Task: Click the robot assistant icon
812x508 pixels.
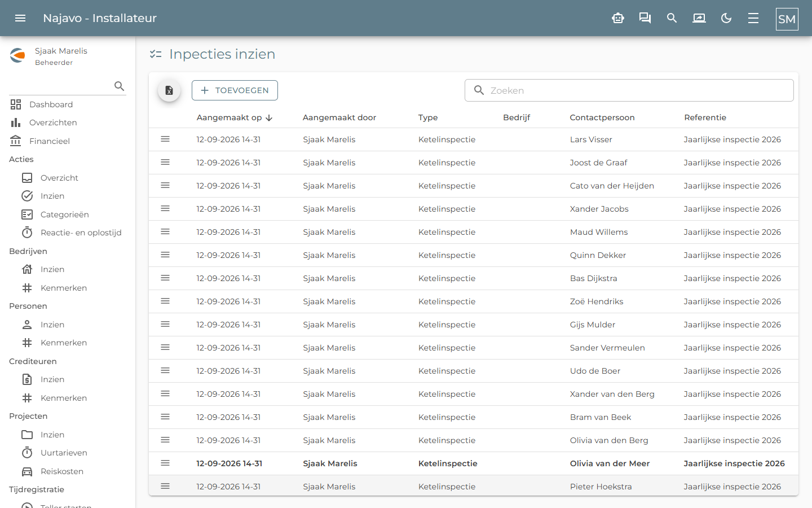Action: (618, 18)
